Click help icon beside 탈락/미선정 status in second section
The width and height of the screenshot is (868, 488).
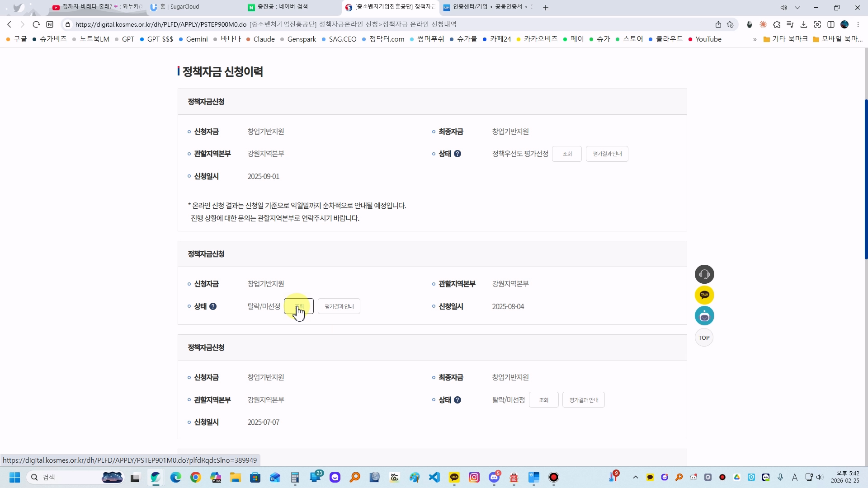[x=213, y=306]
